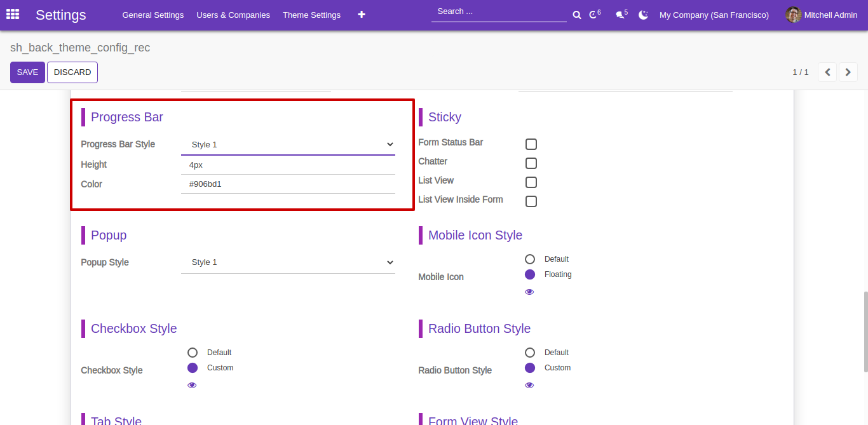Enable sticky Chatter checkbox
868x425 pixels.
531,163
